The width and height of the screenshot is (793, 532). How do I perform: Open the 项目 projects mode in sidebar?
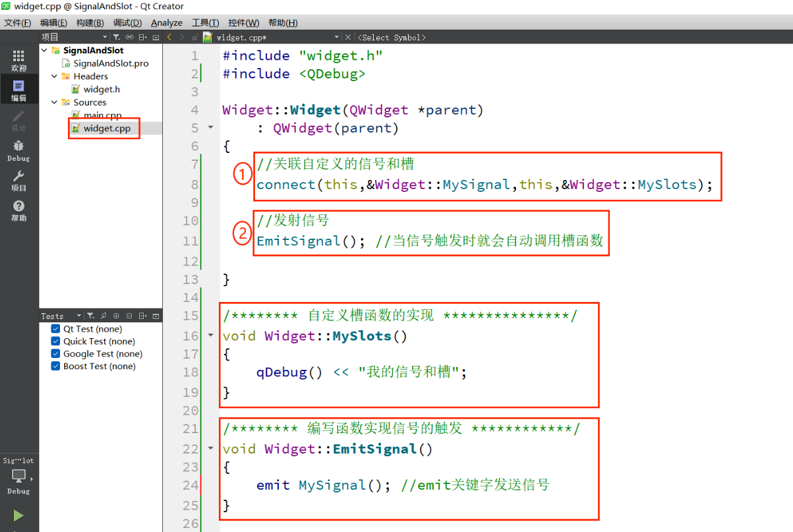pyautogui.click(x=18, y=181)
